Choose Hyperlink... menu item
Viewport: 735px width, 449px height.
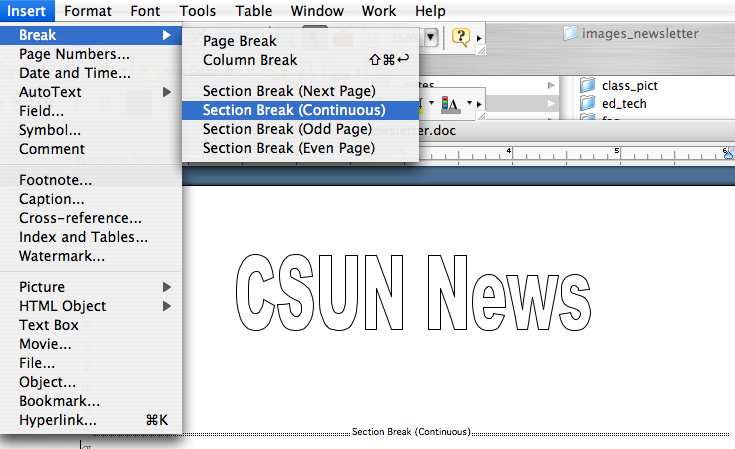91,420
